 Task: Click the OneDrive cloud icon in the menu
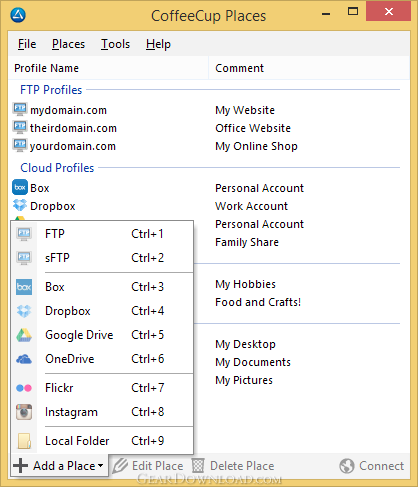coord(24,359)
